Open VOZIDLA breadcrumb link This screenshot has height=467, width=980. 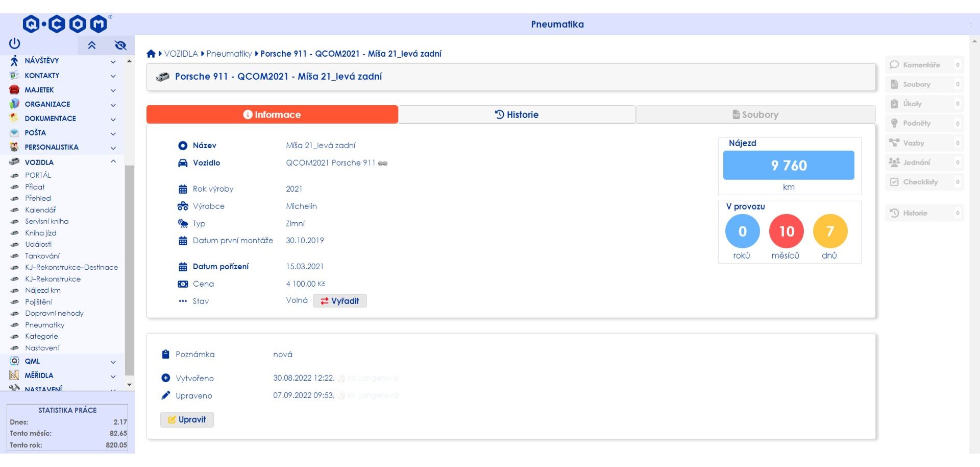[181, 54]
